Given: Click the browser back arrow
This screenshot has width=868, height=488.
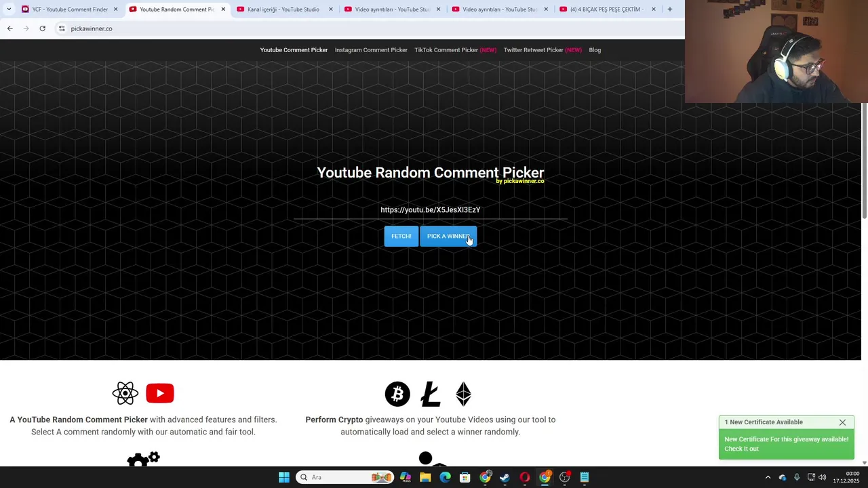Looking at the screenshot, I should point(9,28).
